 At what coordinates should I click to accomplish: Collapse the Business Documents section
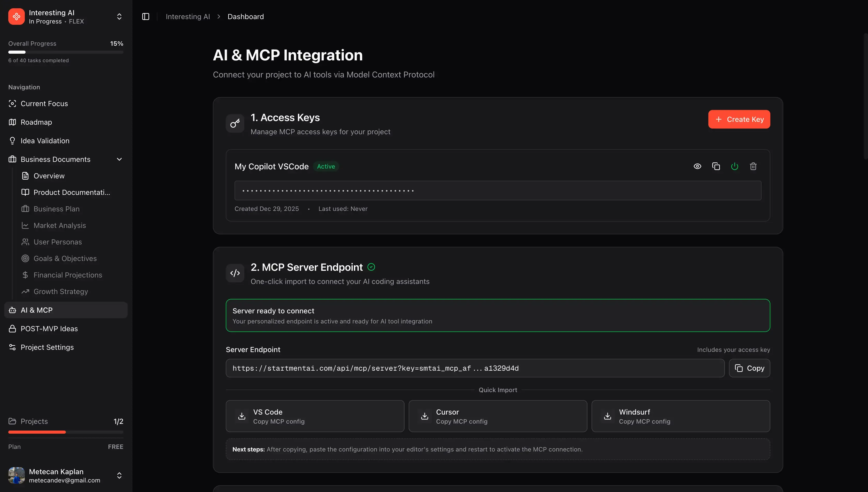coord(119,159)
